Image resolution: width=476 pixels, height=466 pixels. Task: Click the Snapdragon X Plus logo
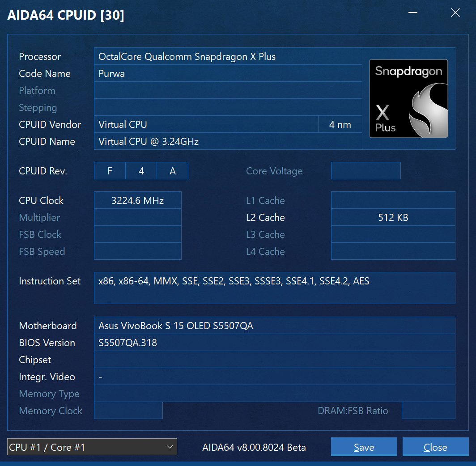(x=408, y=98)
